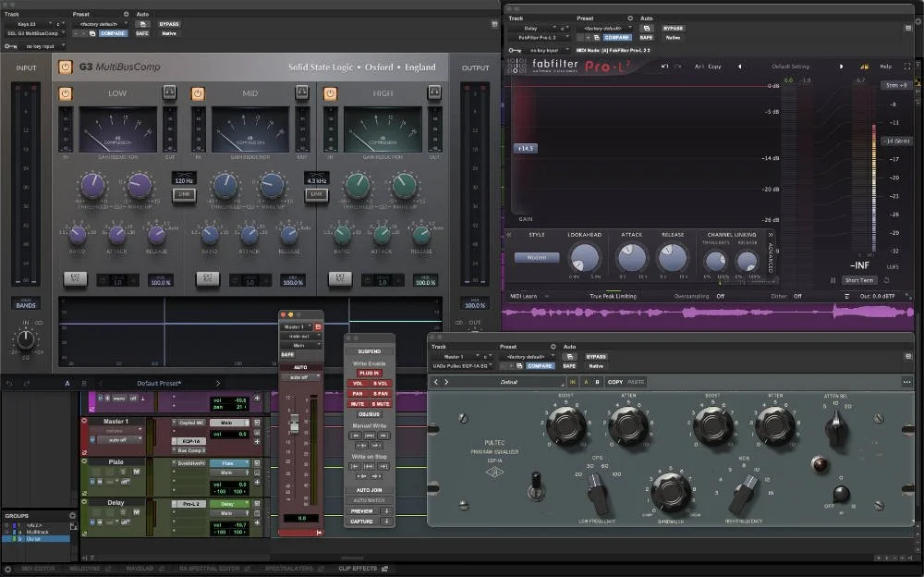Image resolution: width=924 pixels, height=577 pixels.
Task: Toggle LINK button at 120 Hz crossover
Action: [184, 194]
